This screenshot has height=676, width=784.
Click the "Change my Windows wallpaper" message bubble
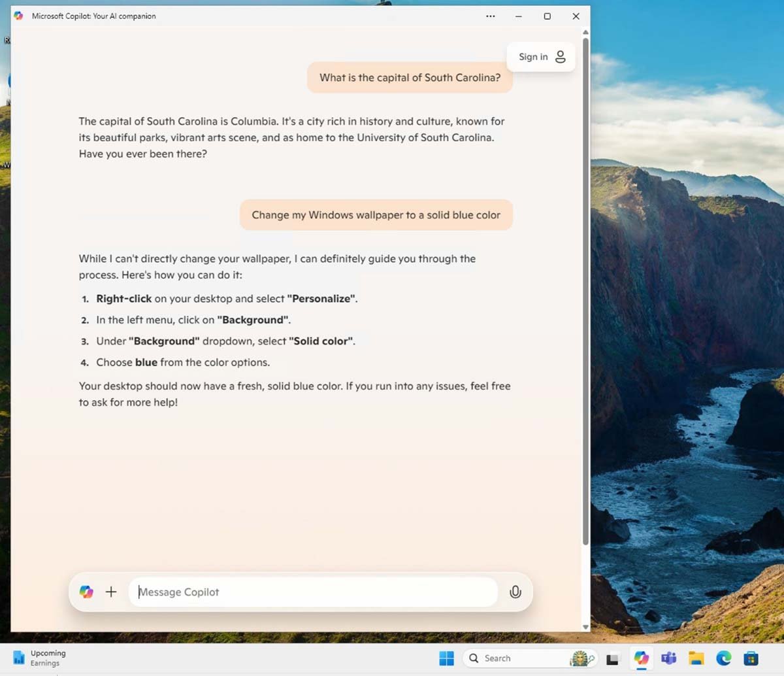376,215
